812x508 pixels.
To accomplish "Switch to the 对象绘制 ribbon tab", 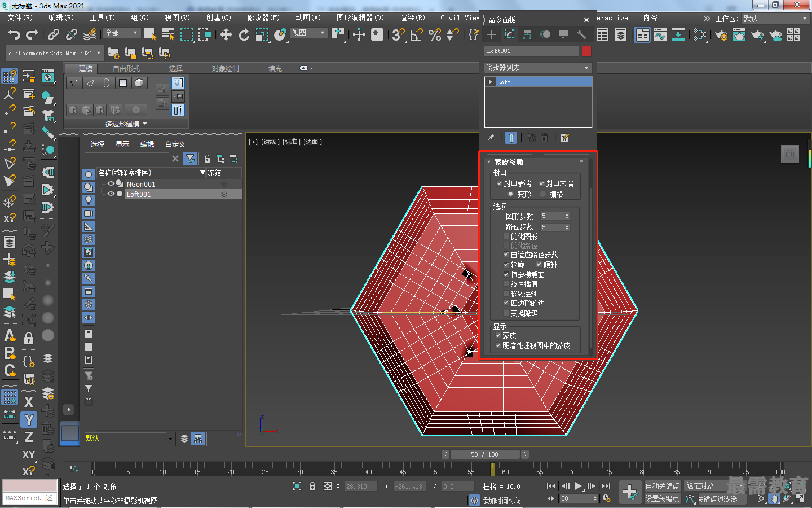I will [x=226, y=69].
